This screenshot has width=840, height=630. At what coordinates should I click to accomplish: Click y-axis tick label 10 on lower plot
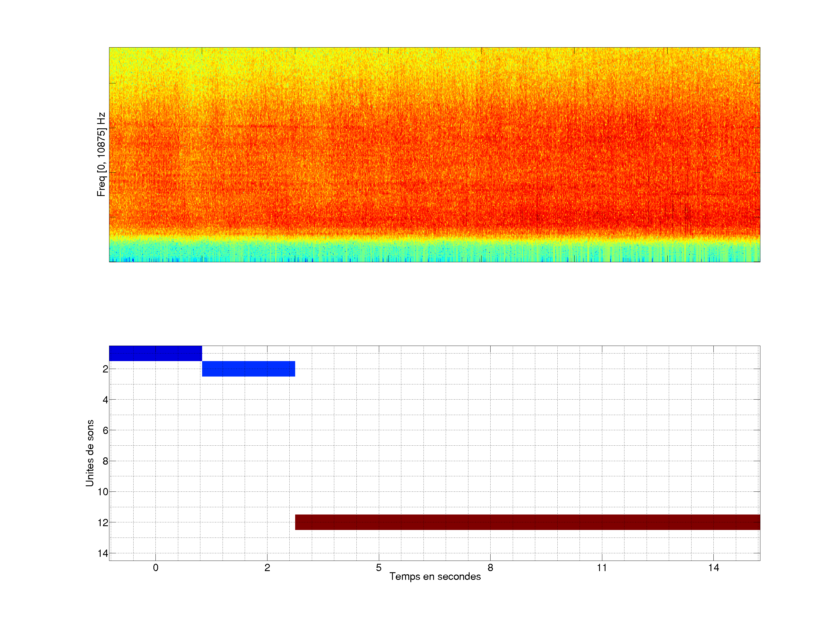click(x=103, y=492)
